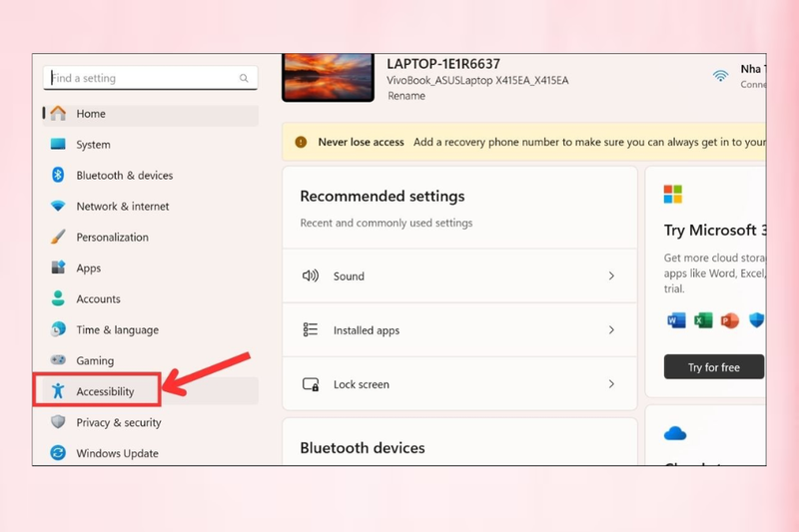Viewport: 799px width, 532px height.
Task: Click the search magnifier icon
Action: [244, 78]
